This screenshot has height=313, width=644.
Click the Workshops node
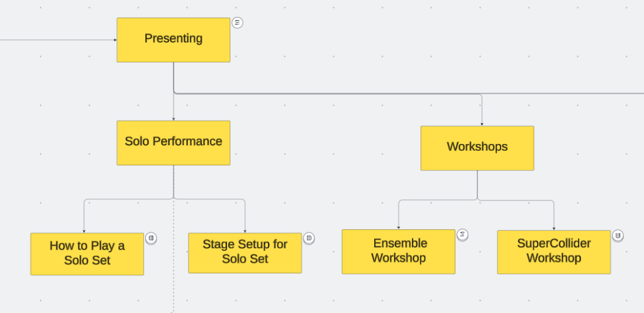pyautogui.click(x=477, y=148)
